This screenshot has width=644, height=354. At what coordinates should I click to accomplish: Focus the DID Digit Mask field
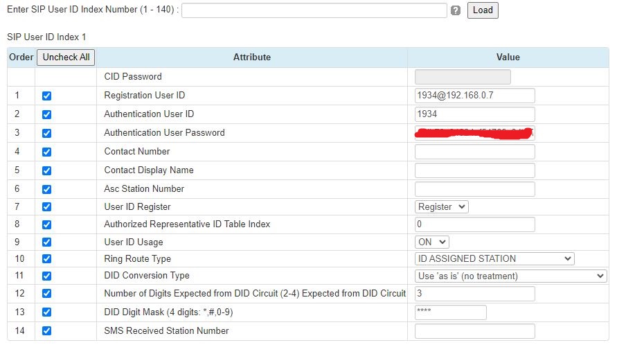(x=450, y=312)
